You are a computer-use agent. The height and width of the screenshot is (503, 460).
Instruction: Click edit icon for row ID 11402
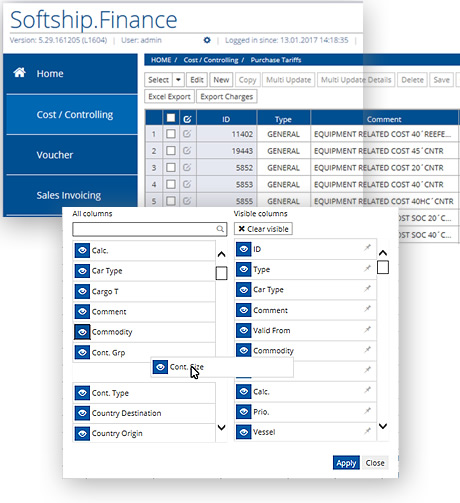click(x=187, y=134)
